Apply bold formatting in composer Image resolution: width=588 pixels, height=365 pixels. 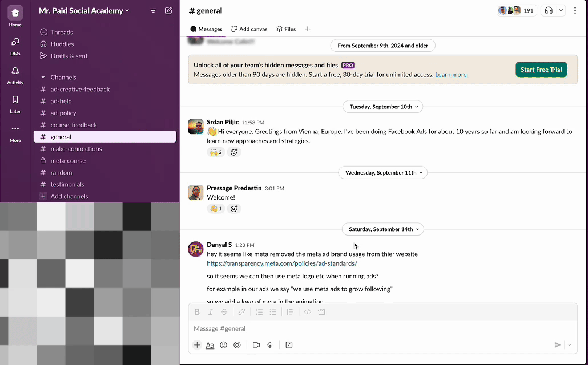[x=197, y=312]
